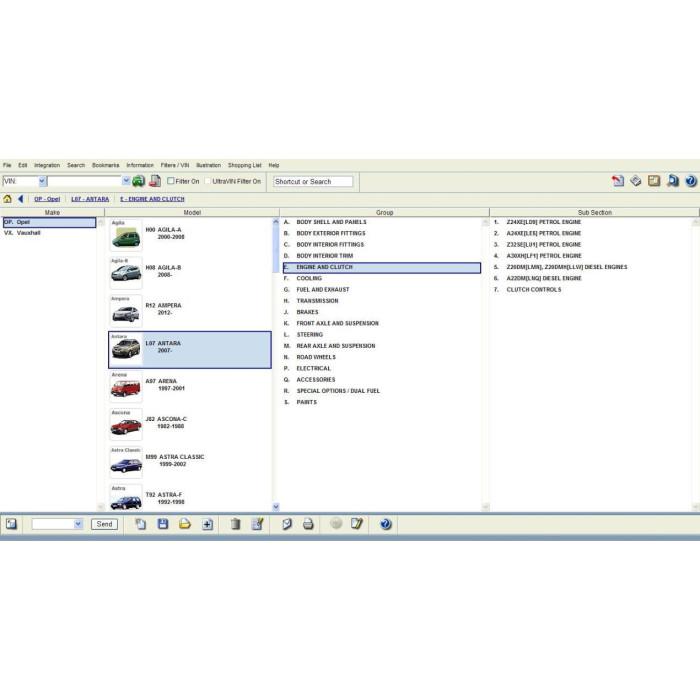Open the Edit menu
Viewport: 700px width, 700px height.
[23, 165]
